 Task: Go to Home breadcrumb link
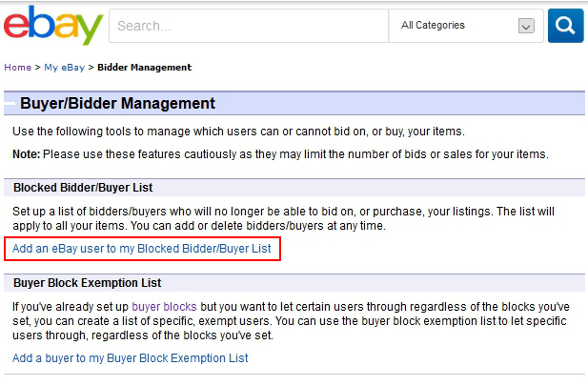click(17, 68)
